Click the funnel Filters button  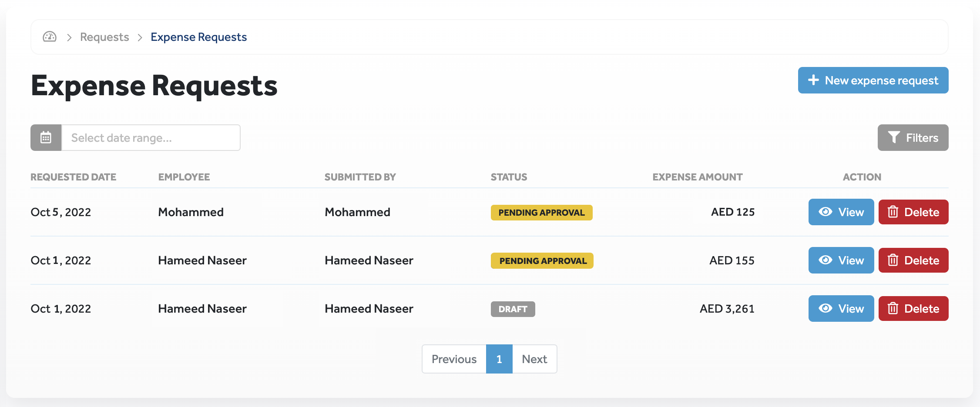(913, 138)
